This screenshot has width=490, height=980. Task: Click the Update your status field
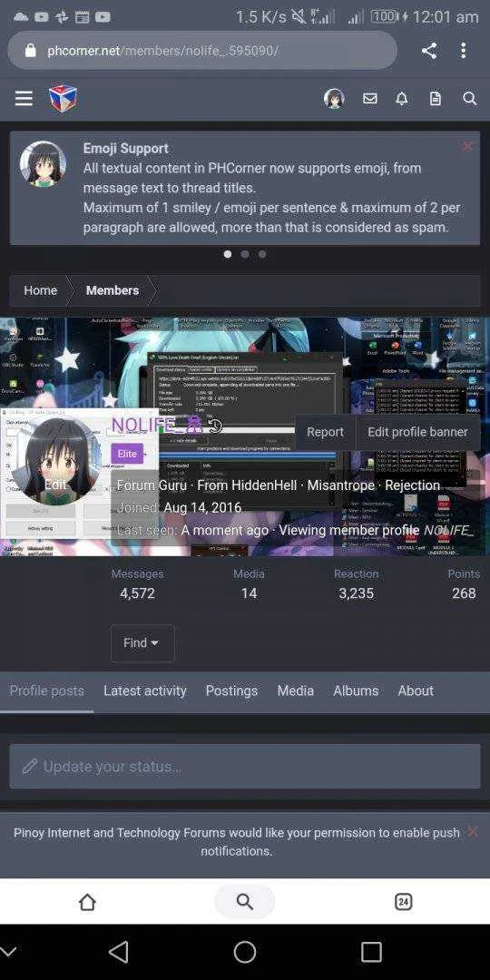pos(245,766)
